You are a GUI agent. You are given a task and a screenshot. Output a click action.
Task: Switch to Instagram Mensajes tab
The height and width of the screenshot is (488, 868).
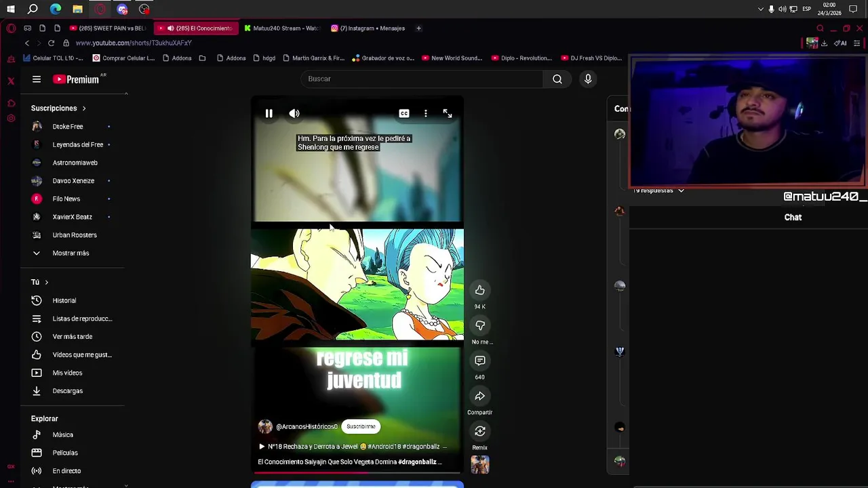tap(370, 28)
